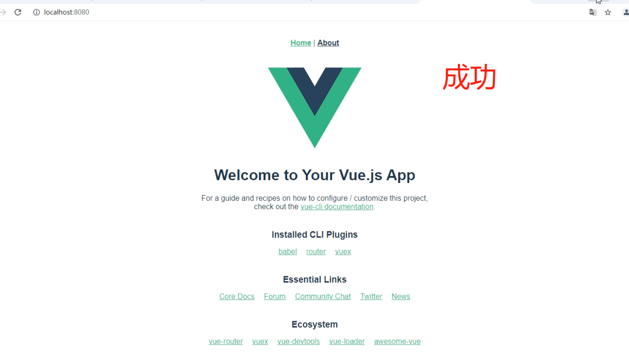The height and width of the screenshot is (364, 629).
Task: Open the awesome-vue link
Action: [x=397, y=341]
